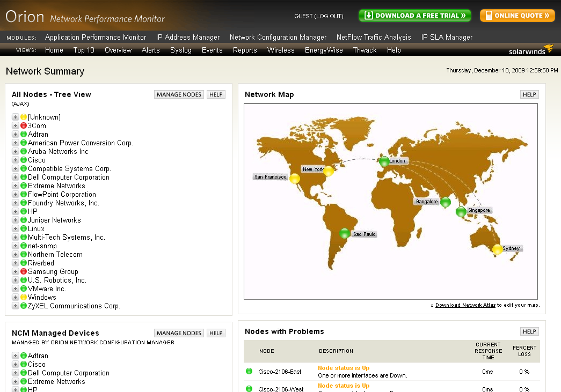Open the EnergyWise view

[324, 50]
